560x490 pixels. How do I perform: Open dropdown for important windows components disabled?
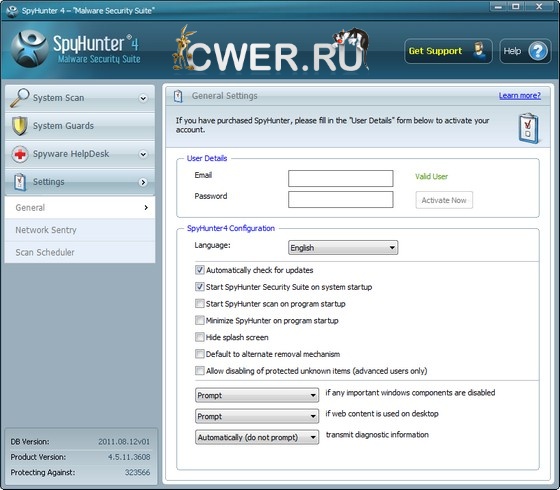[257, 395]
